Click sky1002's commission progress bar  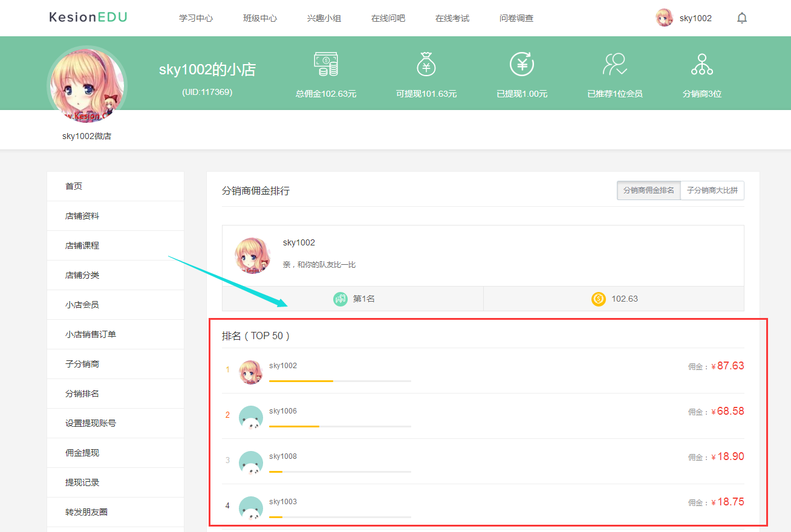340,381
